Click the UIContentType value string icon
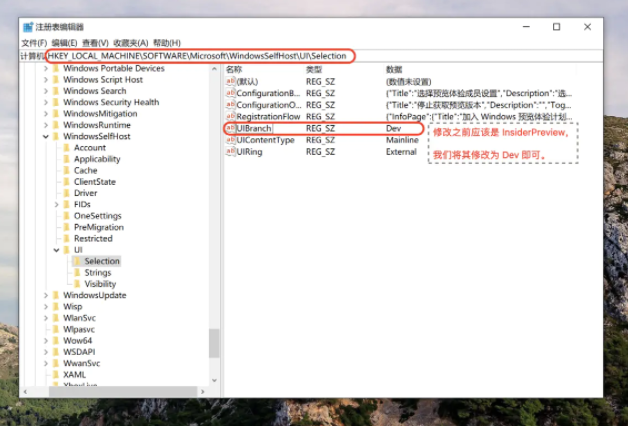 coord(230,140)
